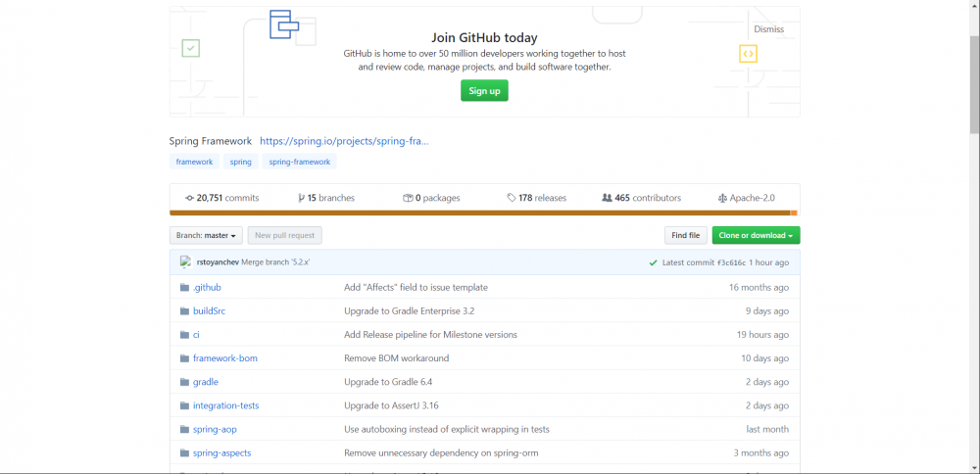
Task: View the 0 packages
Action: pos(432,198)
